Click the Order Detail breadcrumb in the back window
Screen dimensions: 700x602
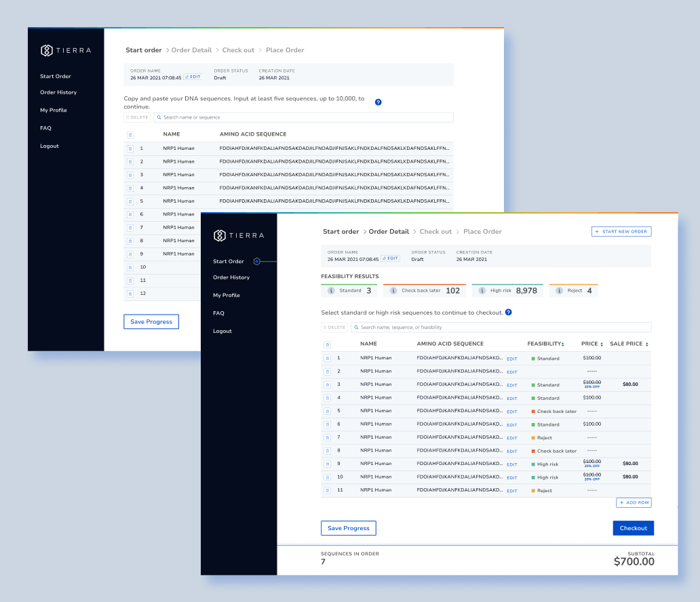coord(191,50)
